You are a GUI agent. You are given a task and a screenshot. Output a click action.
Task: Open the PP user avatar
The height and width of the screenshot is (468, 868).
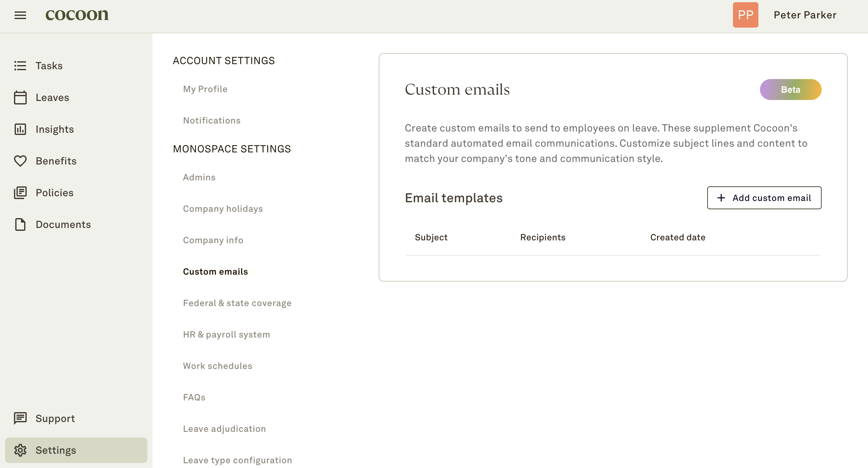click(745, 15)
